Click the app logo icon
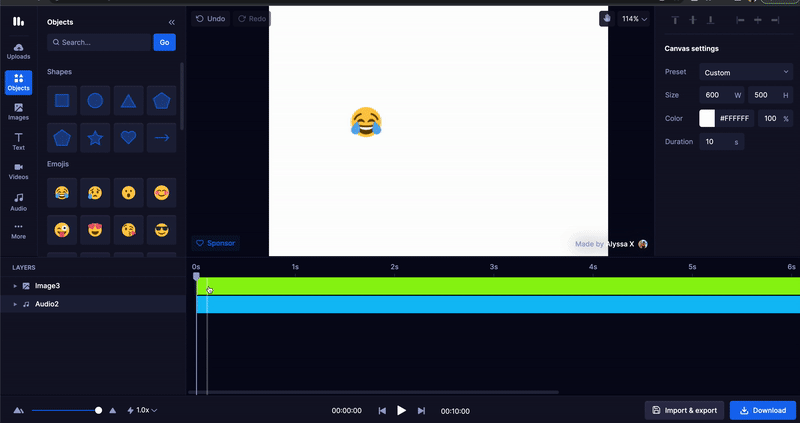This screenshot has width=800, height=423. pyautogui.click(x=18, y=21)
